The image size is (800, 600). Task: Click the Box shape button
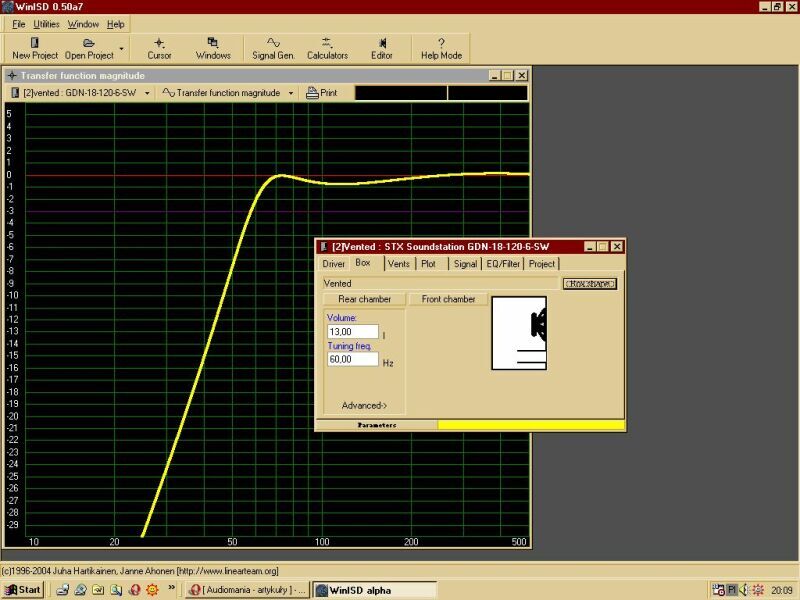point(590,284)
